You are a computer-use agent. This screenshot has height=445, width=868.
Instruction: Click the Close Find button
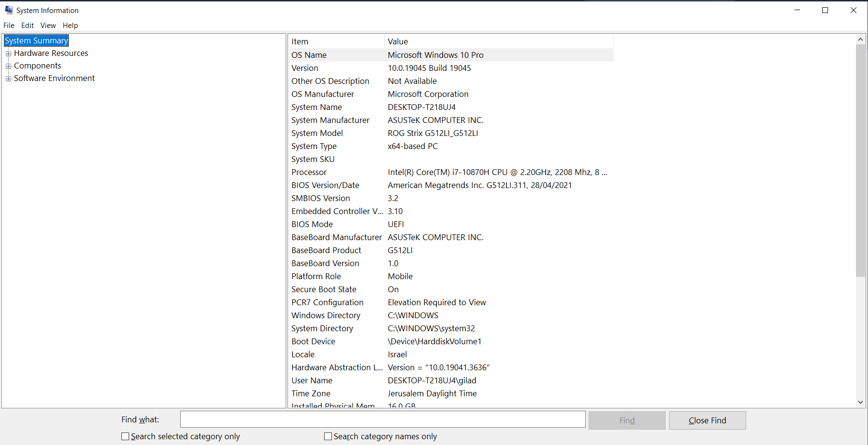point(707,420)
